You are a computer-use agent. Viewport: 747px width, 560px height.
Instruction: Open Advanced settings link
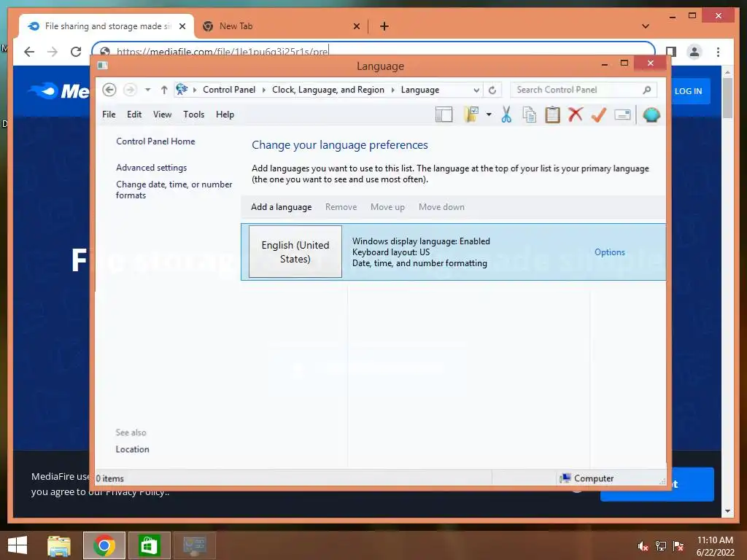tap(151, 168)
